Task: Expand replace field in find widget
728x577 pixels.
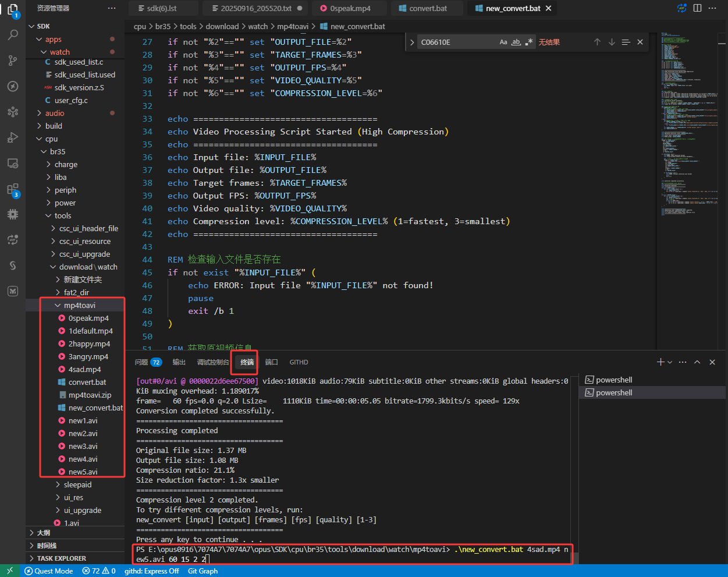Action: coord(412,42)
